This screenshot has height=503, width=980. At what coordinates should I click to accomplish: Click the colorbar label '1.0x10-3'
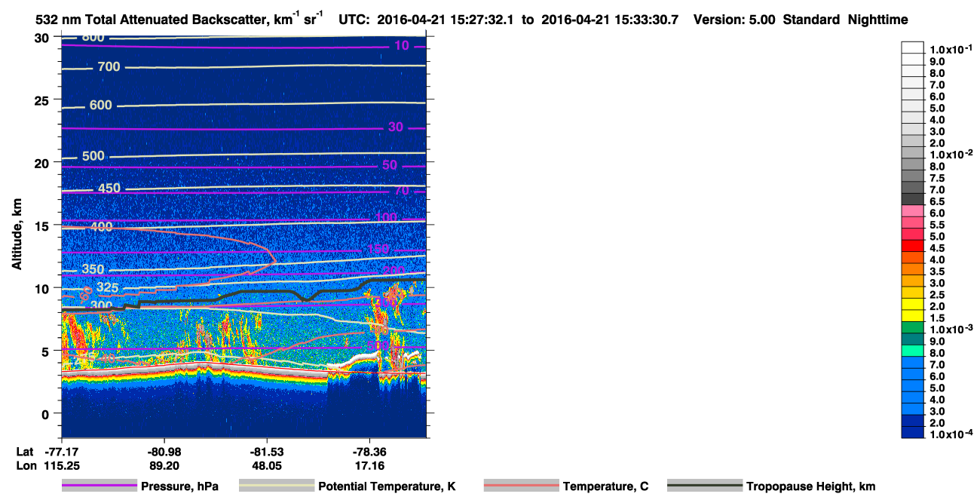coord(951,329)
